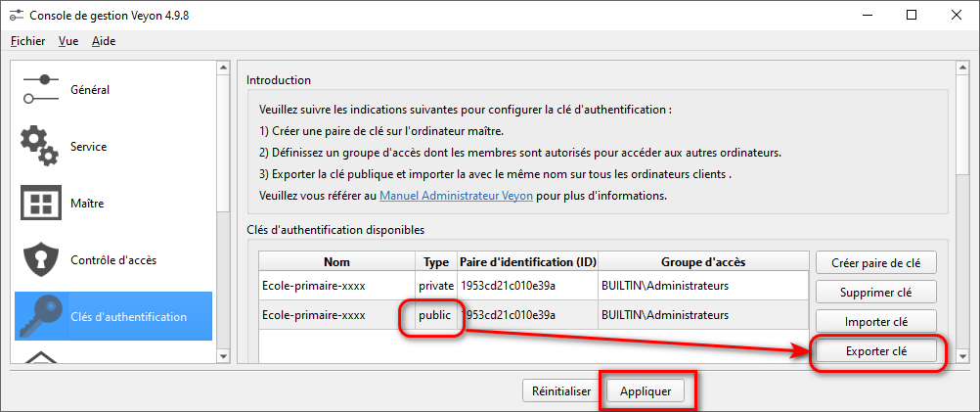Select the Maître grid icon
This screenshot has height=412, width=980.
coord(41,204)
